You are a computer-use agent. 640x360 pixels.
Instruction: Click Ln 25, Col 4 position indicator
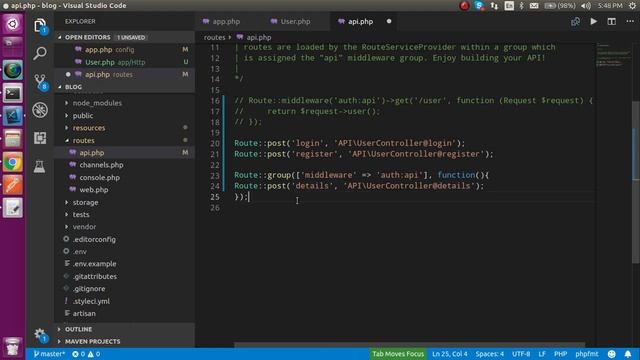(450, 354)
